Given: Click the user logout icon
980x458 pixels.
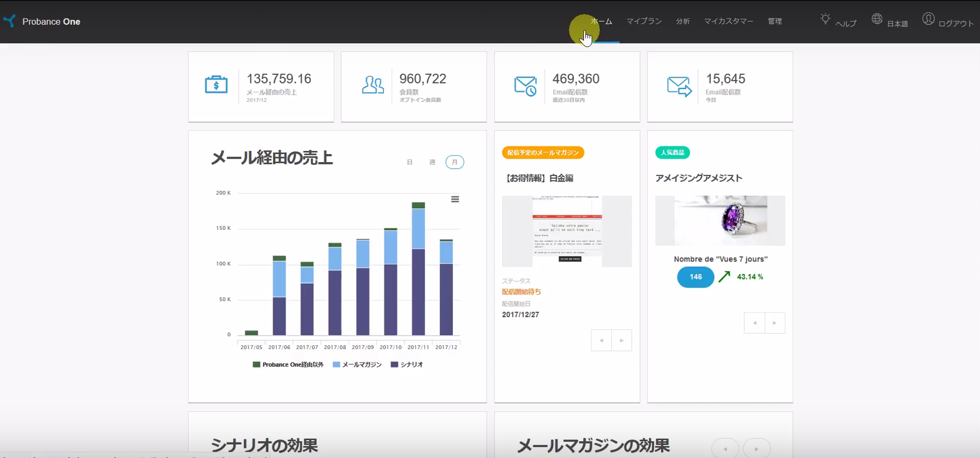Looking at the screenshot, I should (928, 19).
